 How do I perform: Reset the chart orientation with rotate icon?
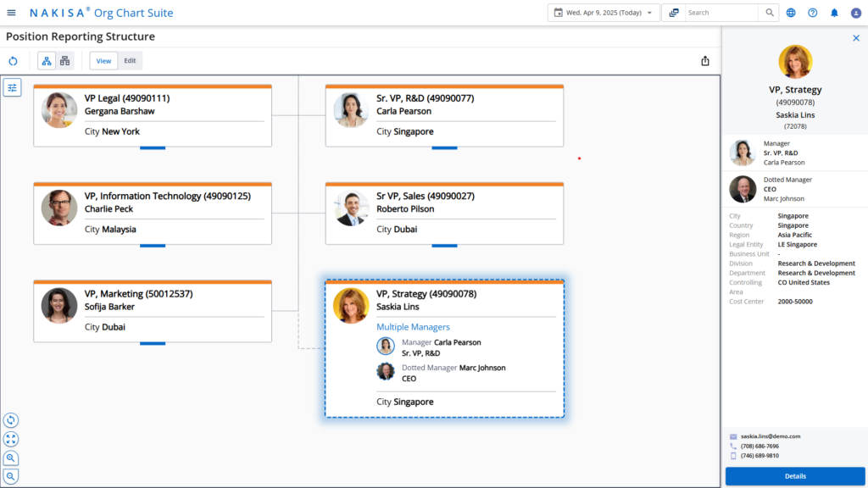tap(11, 420)
